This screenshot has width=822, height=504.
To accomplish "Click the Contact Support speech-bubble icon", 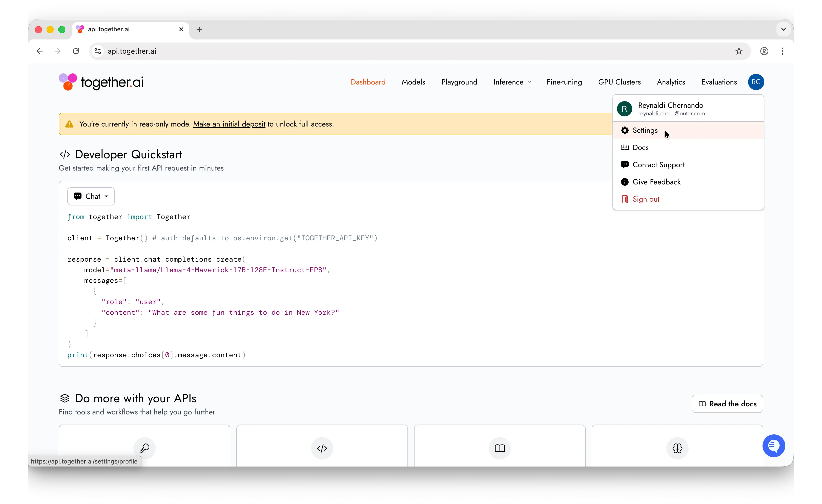I will tap(625, 164).
